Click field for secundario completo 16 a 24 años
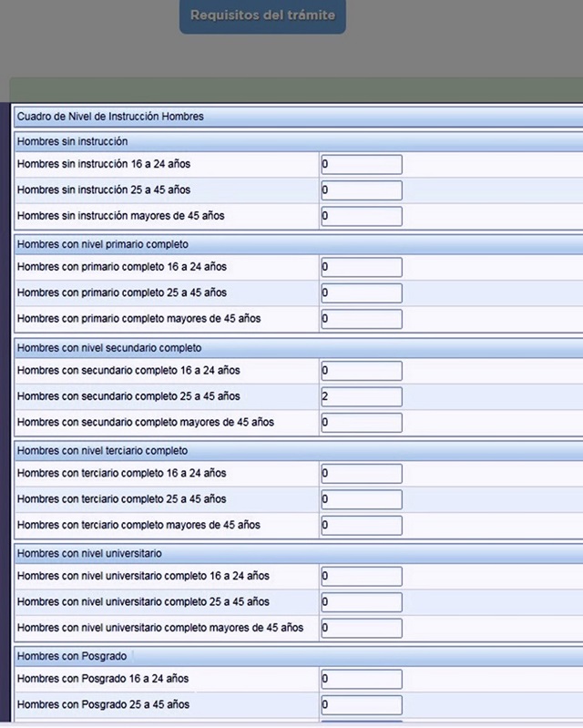 click(361, 371)
